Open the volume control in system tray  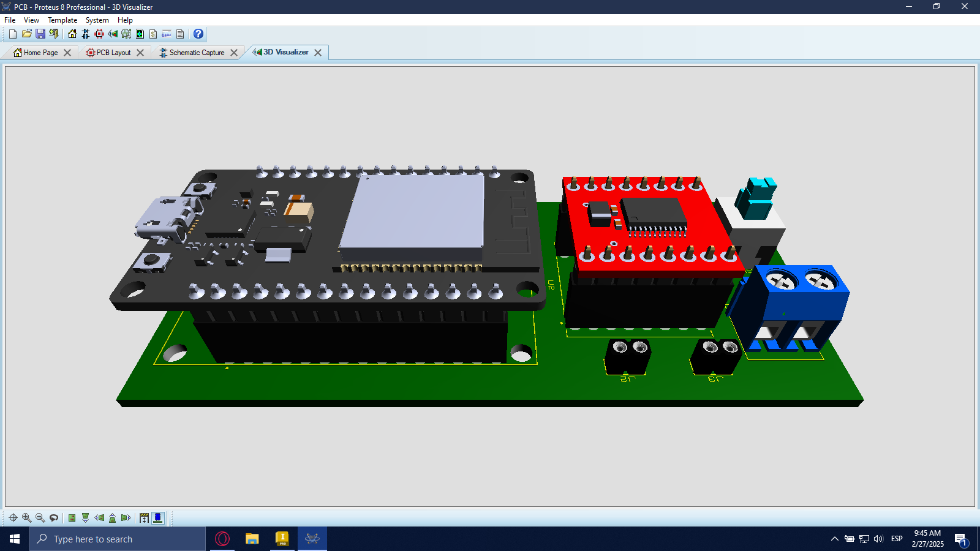879,539
